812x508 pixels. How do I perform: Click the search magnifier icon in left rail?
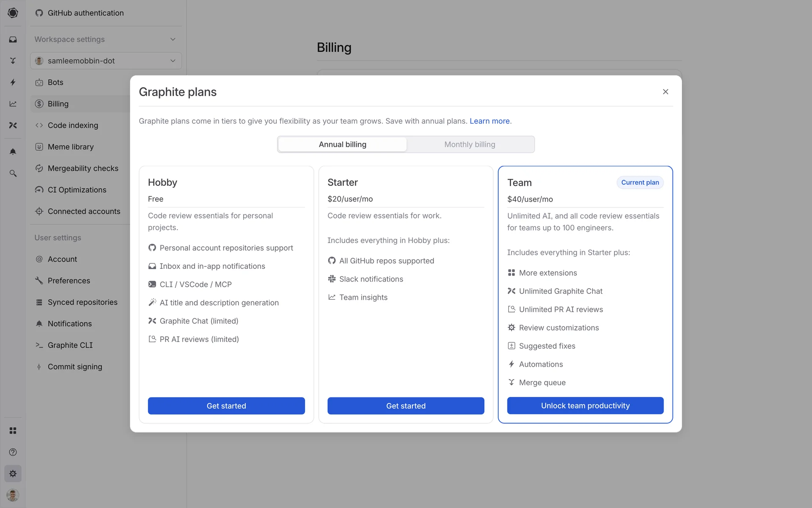coord(13,173)
